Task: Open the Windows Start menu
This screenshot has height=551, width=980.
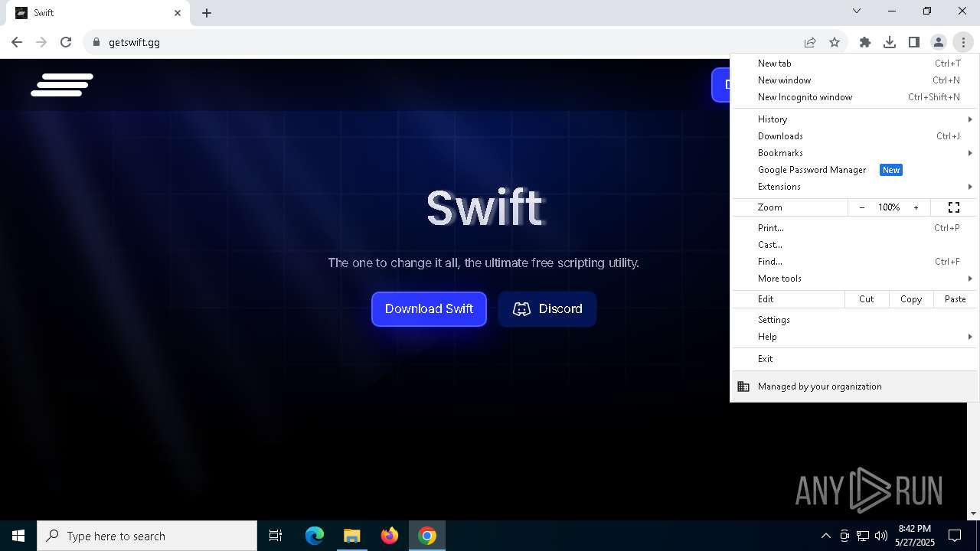Action: point(18,536)
